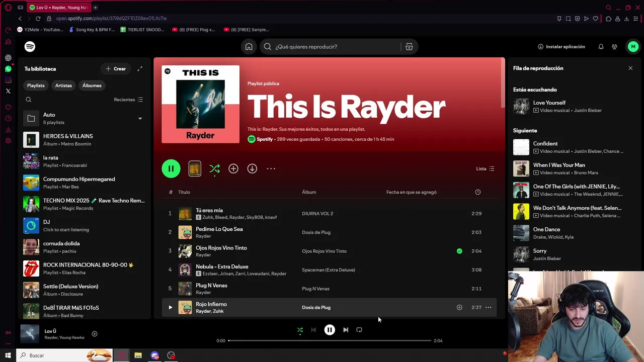The image size is (644, 362).
Task: Click the duration clock column icon
Action: (x=478, y=192)
